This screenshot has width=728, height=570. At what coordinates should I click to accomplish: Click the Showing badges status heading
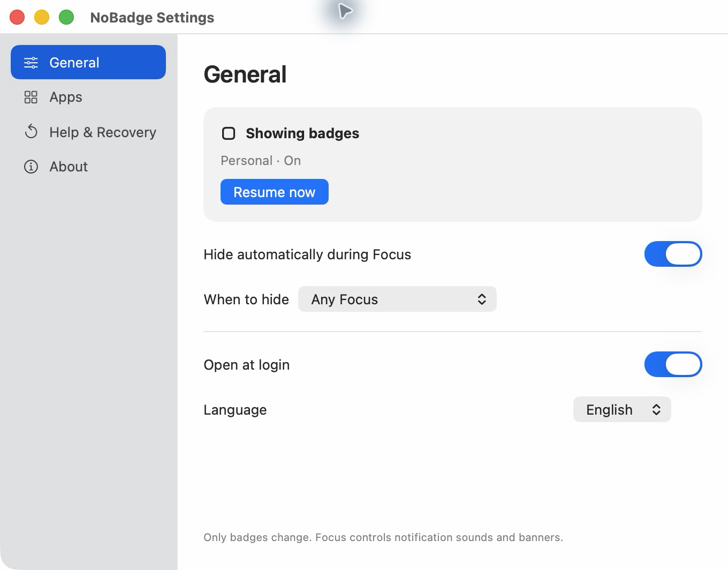302,133
